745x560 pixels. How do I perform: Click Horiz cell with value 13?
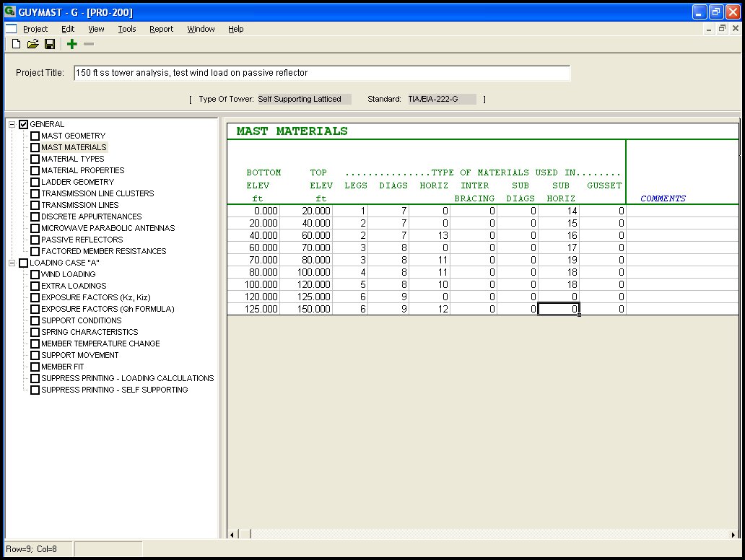[430, 235]
